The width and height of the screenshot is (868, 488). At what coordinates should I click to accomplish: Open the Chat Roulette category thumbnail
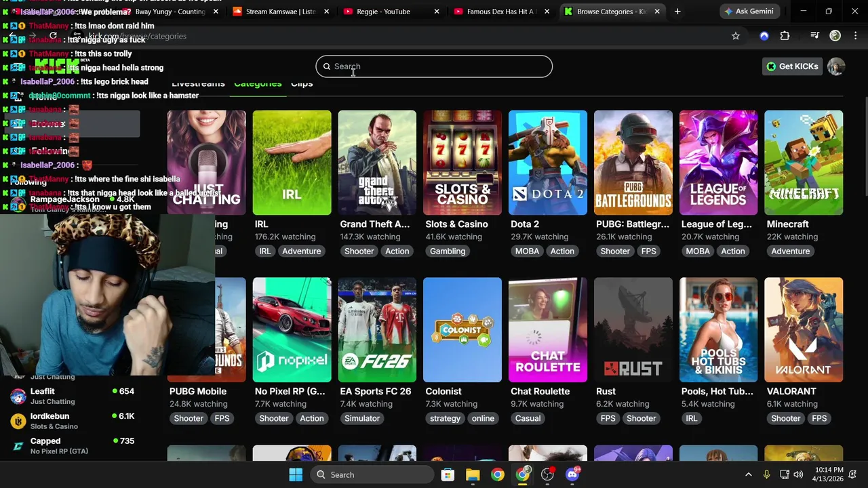[x=548, y=329]
